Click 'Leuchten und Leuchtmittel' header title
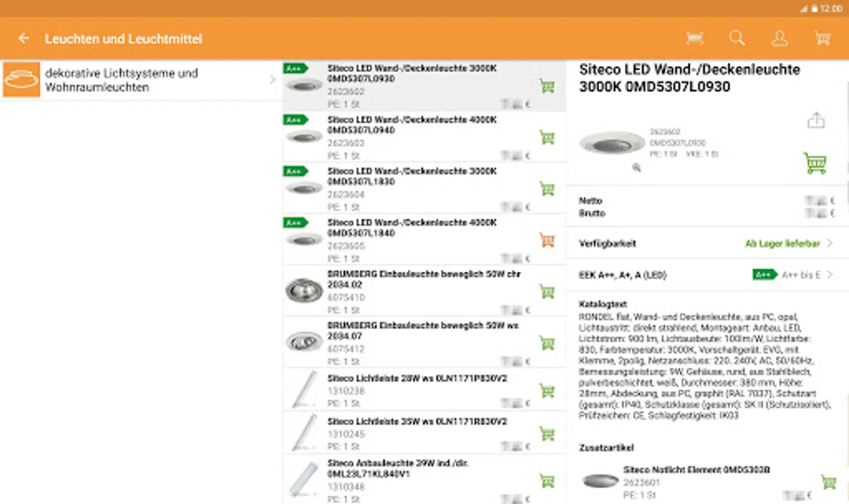The width and height of the screenshot is (849, 504). coord(123,39)
